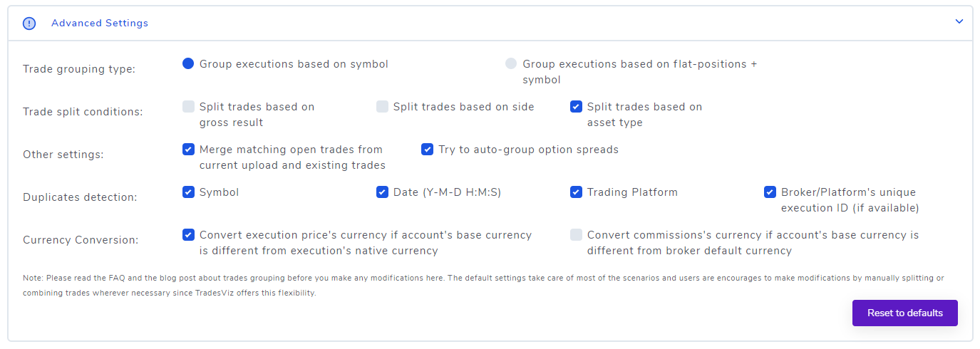Enable Convert commissions's currency checkbox
Viewport: 980px width, 349px height.
coord(576,235)
